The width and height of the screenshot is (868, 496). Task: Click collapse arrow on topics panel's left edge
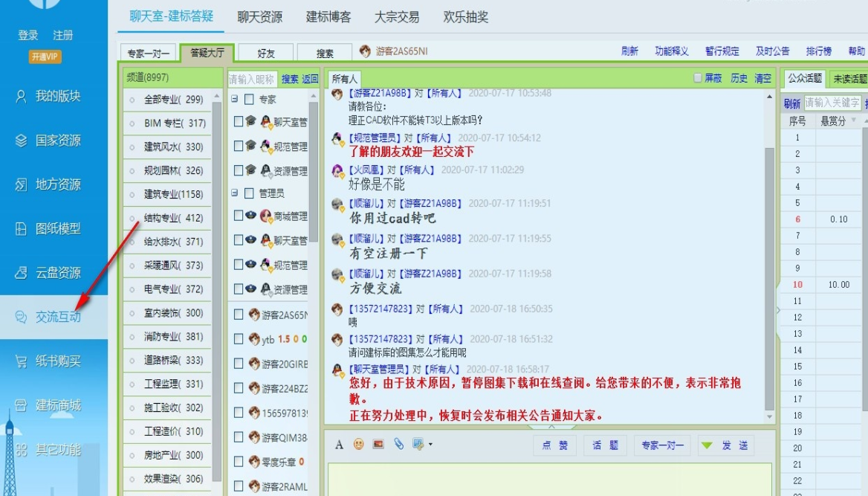778,310
